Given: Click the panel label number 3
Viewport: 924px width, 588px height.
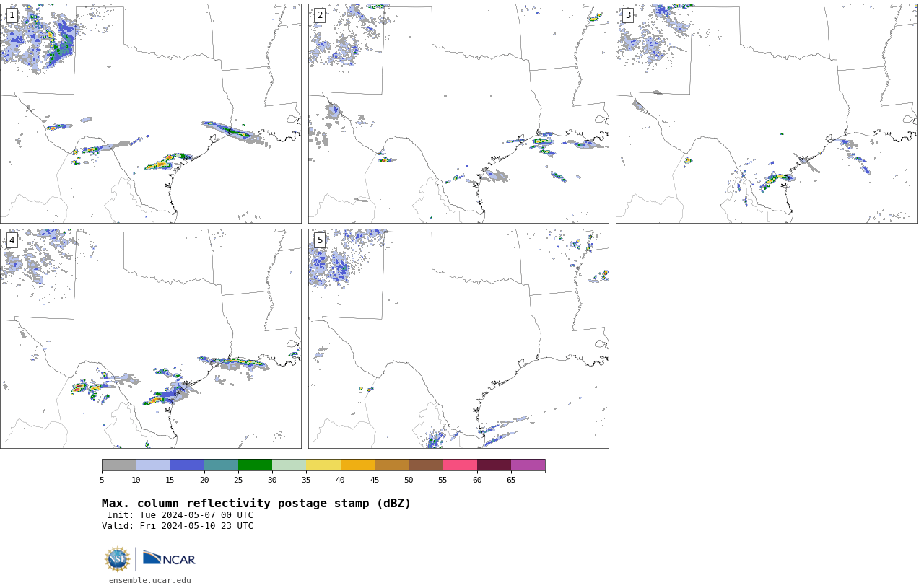Looking at the screenshot, I should (627, 15).
